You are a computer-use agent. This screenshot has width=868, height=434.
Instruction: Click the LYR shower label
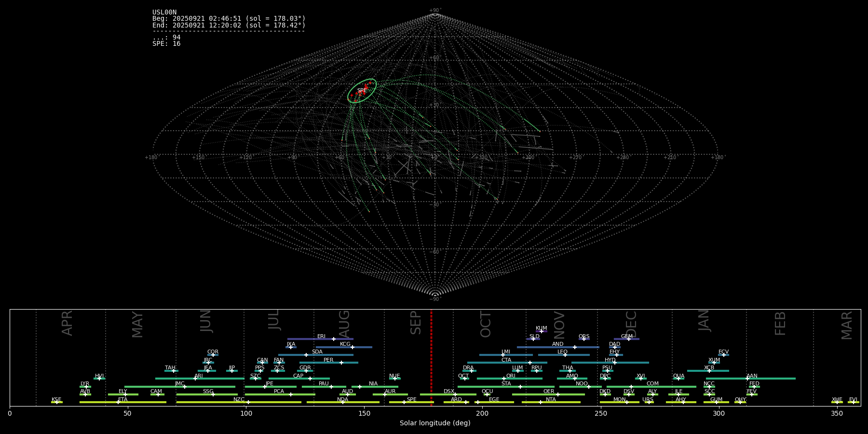coord(85,384)
